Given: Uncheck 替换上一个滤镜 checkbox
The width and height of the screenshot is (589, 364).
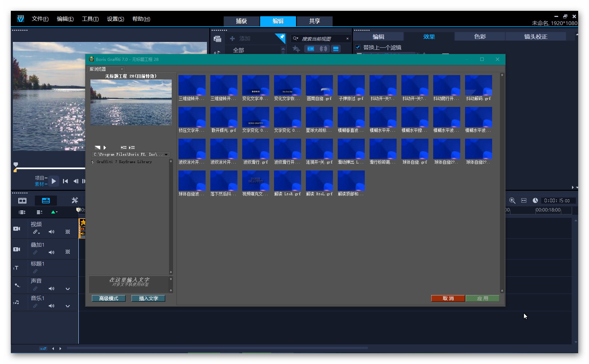Looking at the screenshot, I should [x=358, y=47].
